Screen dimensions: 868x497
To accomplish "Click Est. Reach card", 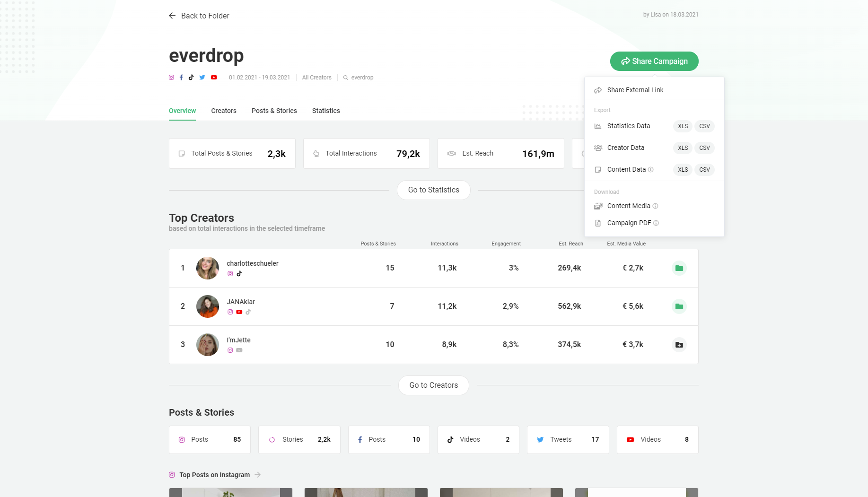I will coord(501,154).
